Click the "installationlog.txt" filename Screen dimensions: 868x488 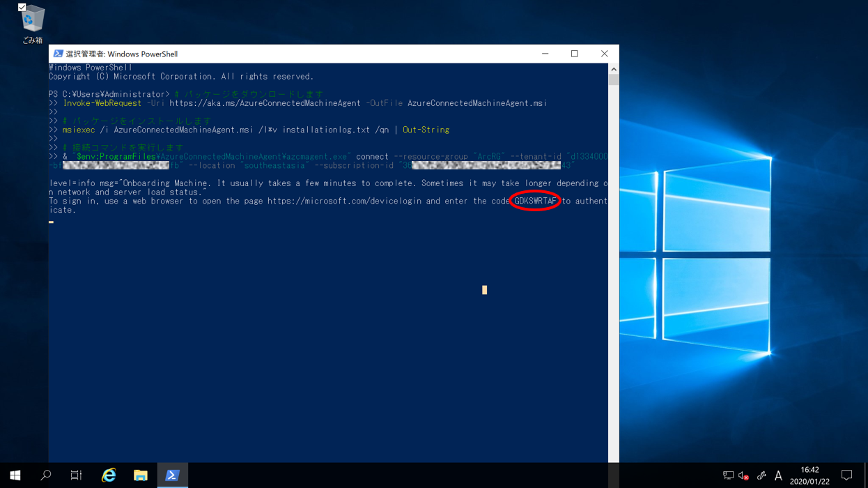point(326,130)
